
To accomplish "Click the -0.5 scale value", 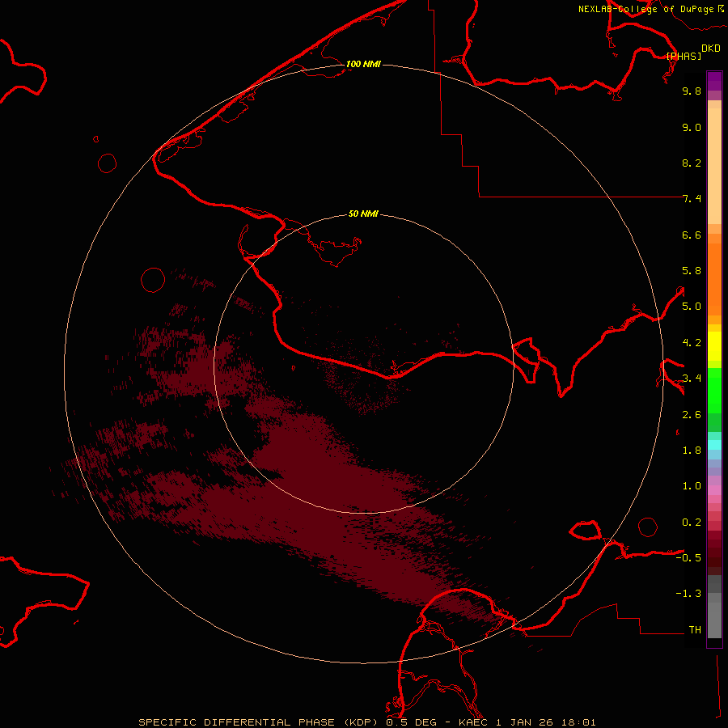I will click(x=688, y=558).
